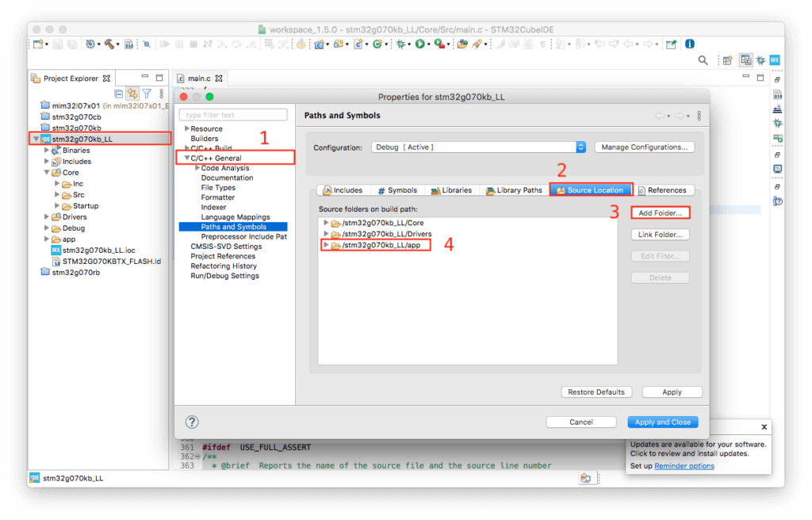Click the Cancel button
The image size is (812, 520).
point(581,422)
